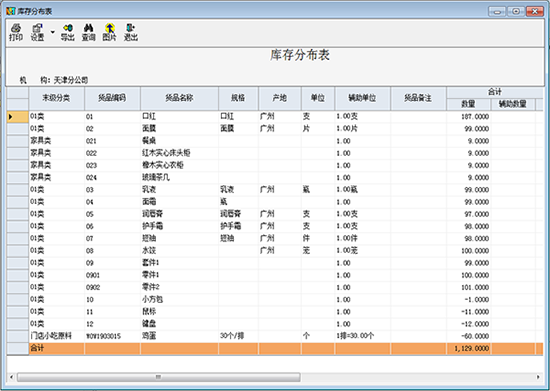Select the 餐桌 product name cell

click(x=179, y=141)
